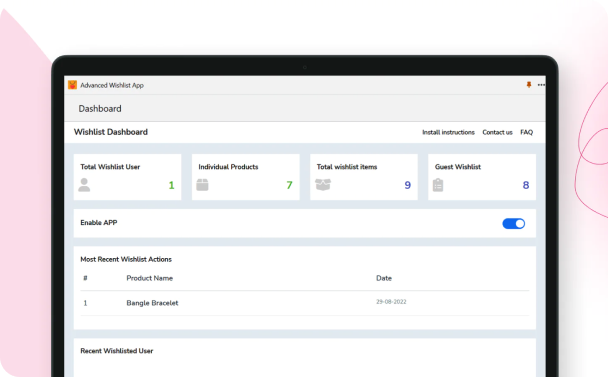Open Install instructions link

coord(448,132)
